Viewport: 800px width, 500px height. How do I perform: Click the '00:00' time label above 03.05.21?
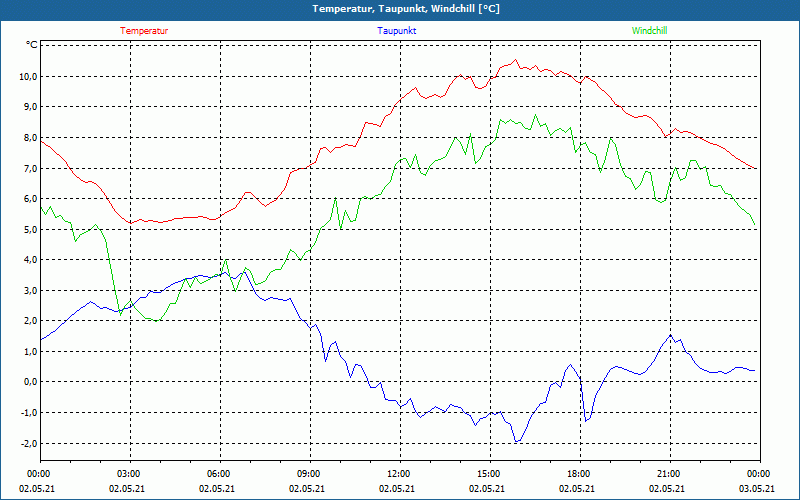point(757,474)
